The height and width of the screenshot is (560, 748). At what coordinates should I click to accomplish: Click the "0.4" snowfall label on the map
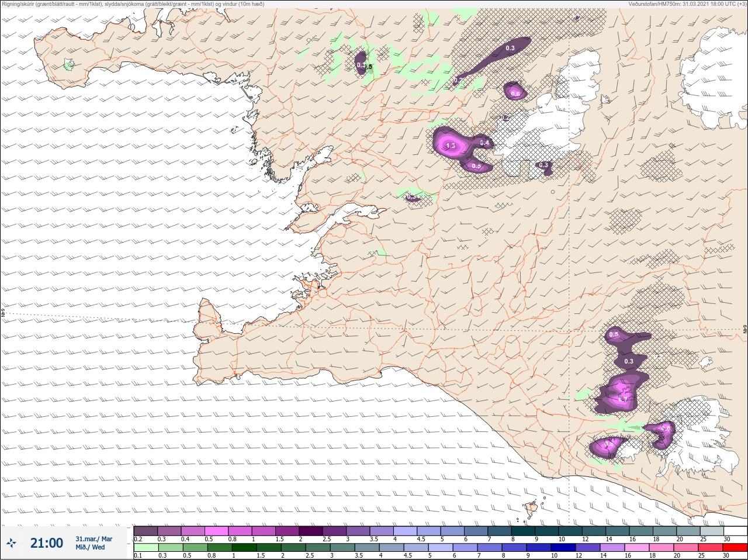tap(484, 143)
